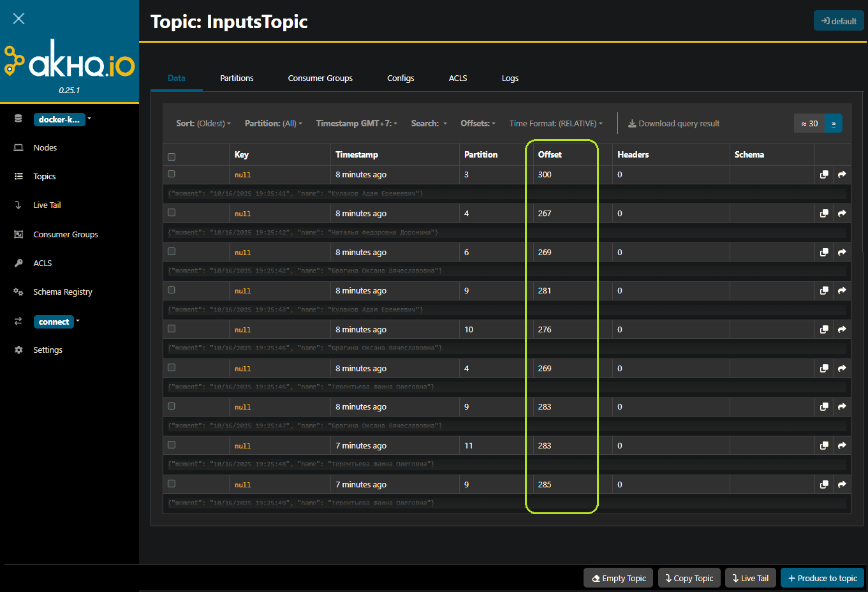This screenshot has width=868, height=592.
Task: Go to Live Tail in the sidebar
Action: coord(47,205)
